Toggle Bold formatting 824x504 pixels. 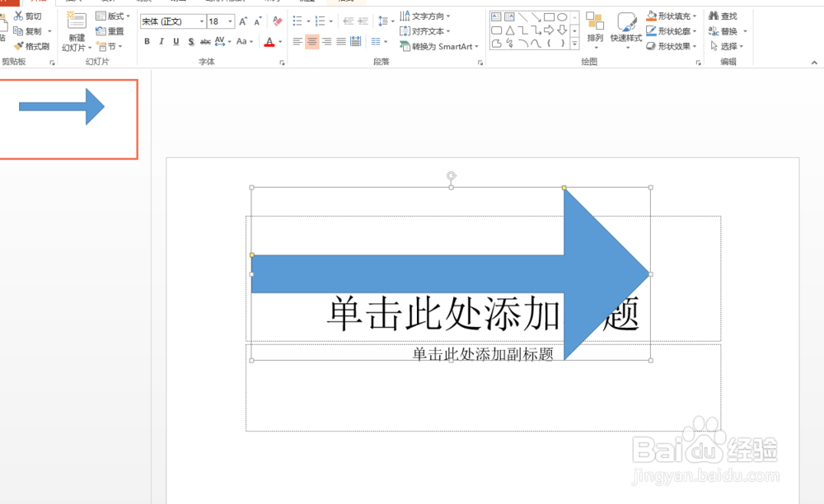click(x=147, y=41)
